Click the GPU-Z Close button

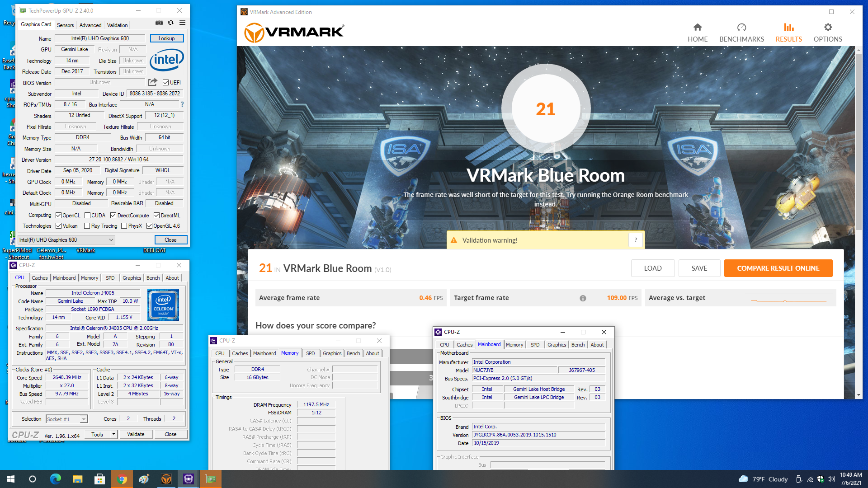170,240
